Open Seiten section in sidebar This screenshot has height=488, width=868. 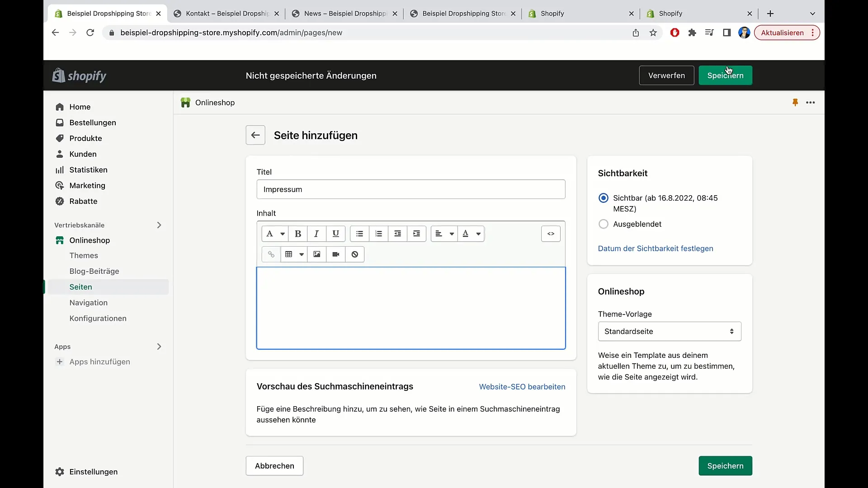point(80,286)
